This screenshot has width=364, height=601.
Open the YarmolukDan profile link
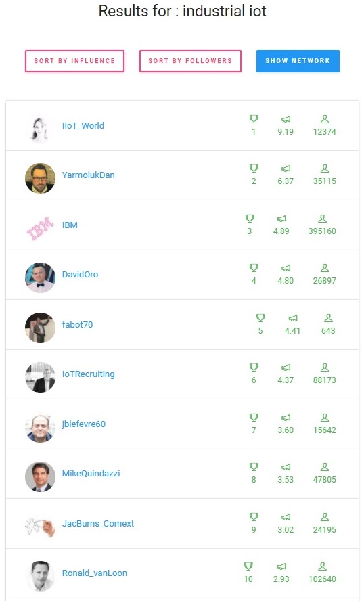[x=88, y=175]
